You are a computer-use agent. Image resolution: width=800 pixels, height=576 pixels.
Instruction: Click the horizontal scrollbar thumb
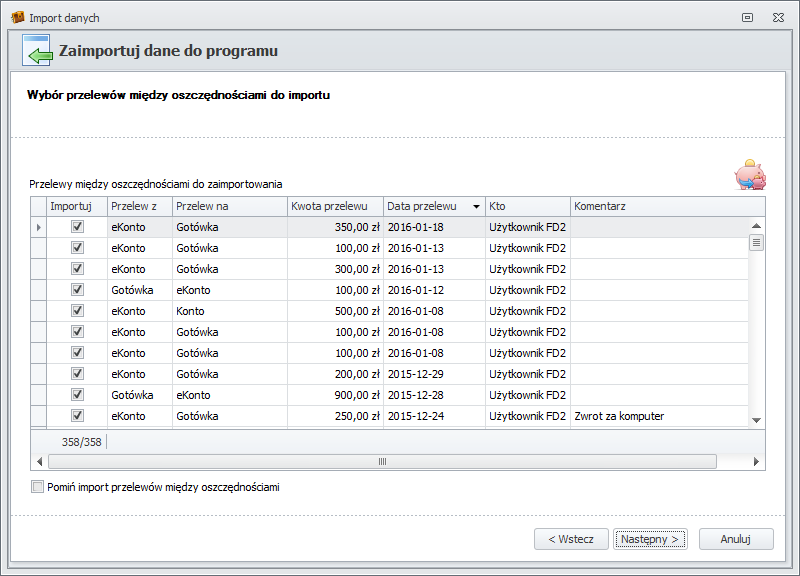pyautogui.click(x=382, y=461)
